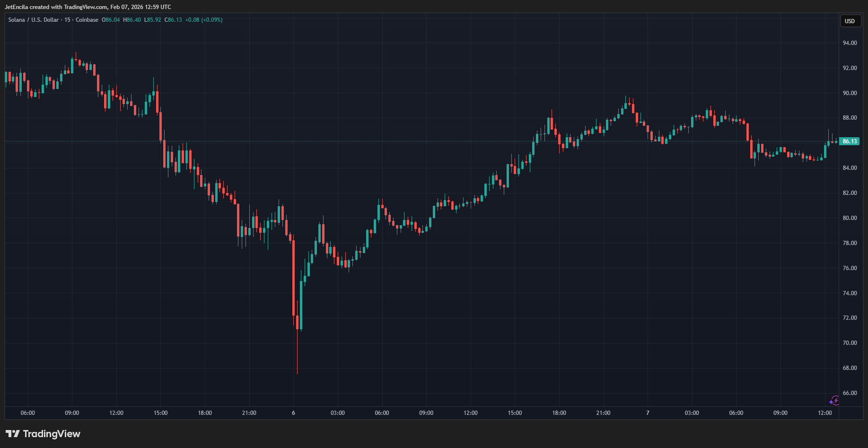Viewport: 868px width, 448px height.
Task: Click the final 12:00 time axis label
Action: click(825, 413)
